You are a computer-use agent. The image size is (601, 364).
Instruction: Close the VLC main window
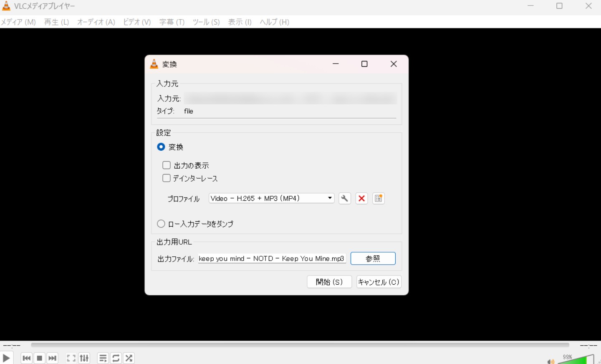pos(588,6)
